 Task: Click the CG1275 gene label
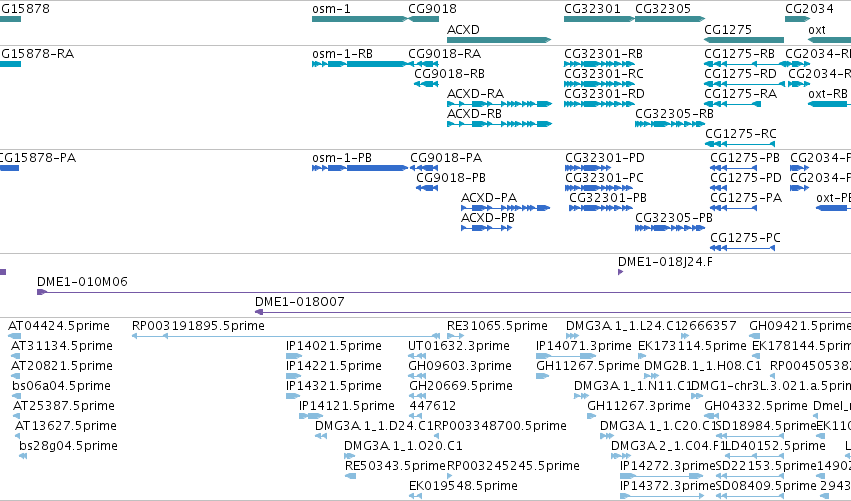[x=728, y=29]
